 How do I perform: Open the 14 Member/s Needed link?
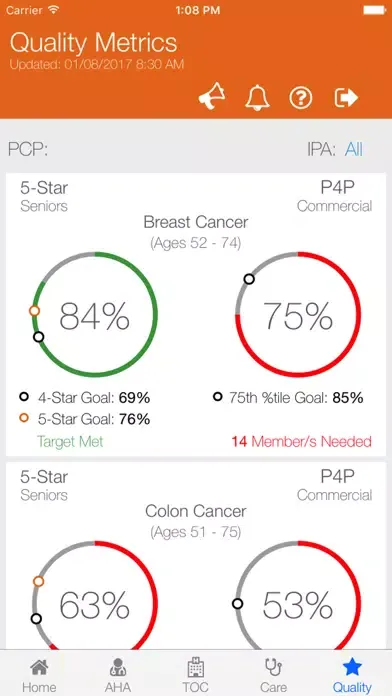pyautogui.click(x=301, y=442)
